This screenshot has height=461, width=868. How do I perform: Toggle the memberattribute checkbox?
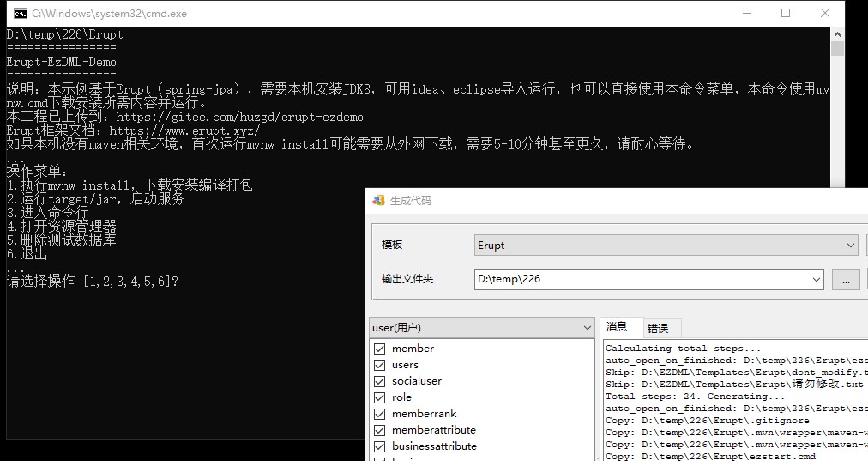[379, 430]
